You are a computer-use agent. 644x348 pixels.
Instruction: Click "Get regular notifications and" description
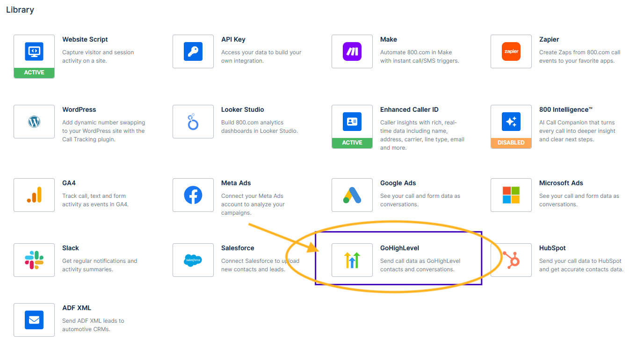[x=100, y=261]
